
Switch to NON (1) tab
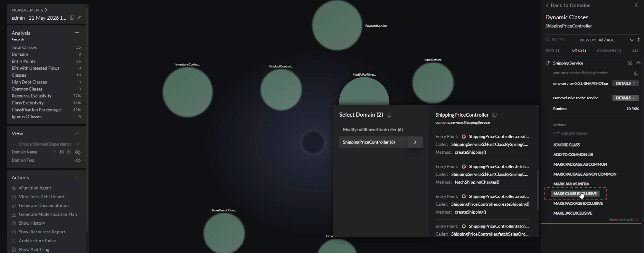pos(579,51)
